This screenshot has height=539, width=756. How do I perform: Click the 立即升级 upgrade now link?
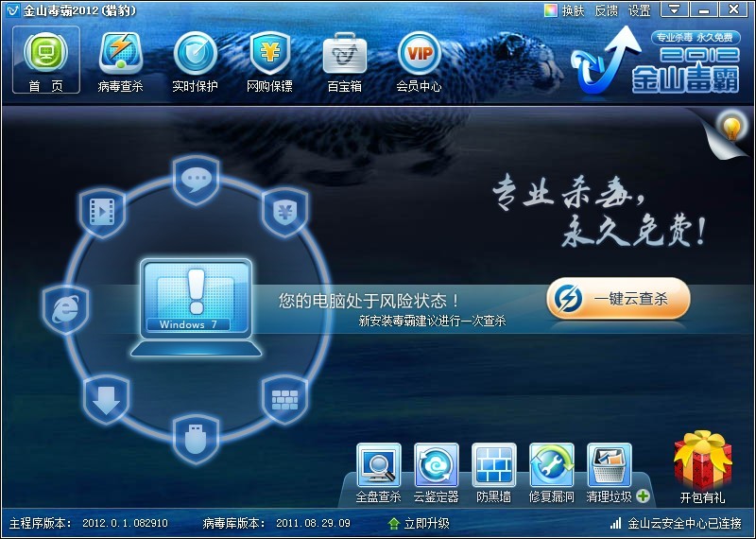click(419, 523)
